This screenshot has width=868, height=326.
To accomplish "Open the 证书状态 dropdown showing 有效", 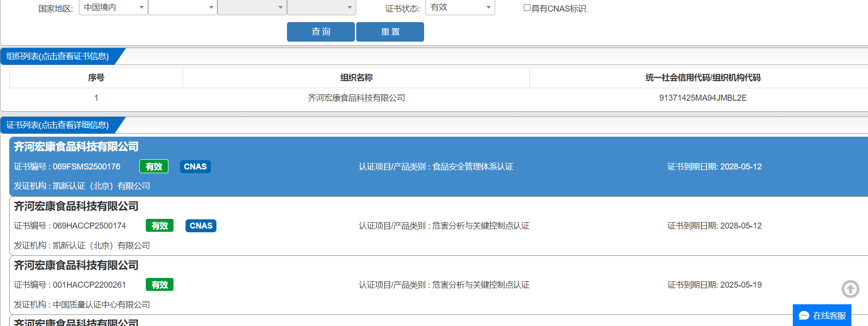I will click(x=460, y=7).
